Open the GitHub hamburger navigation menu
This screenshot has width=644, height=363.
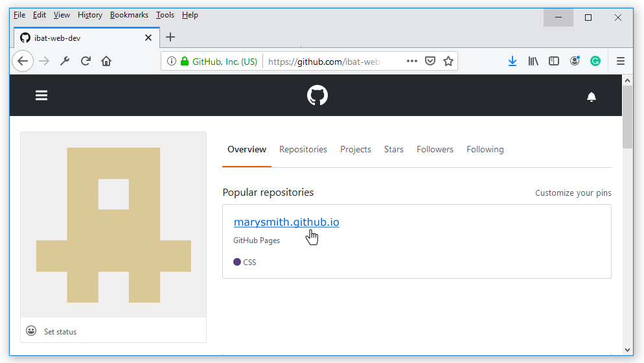[41, 95]
